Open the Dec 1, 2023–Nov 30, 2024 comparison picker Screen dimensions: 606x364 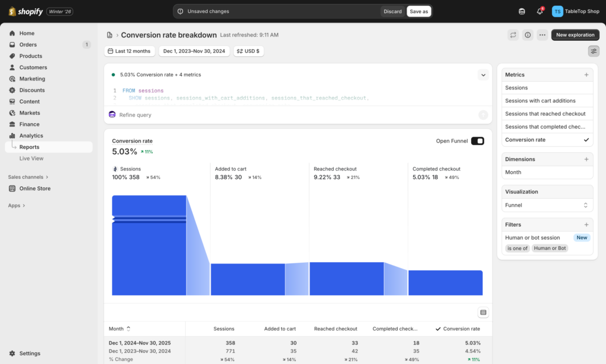[x=194, y=51]
